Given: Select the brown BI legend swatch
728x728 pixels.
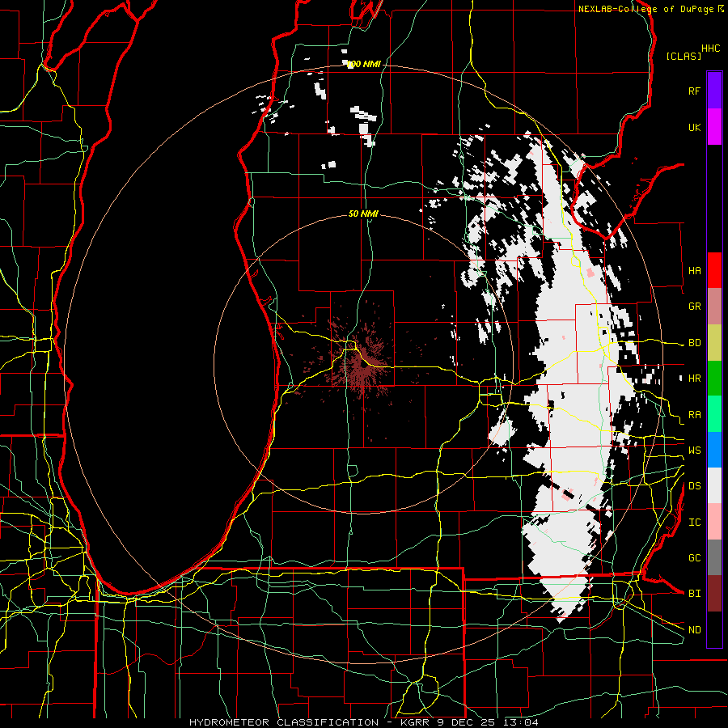Looking at the screenshot, I should click(714, 594).
